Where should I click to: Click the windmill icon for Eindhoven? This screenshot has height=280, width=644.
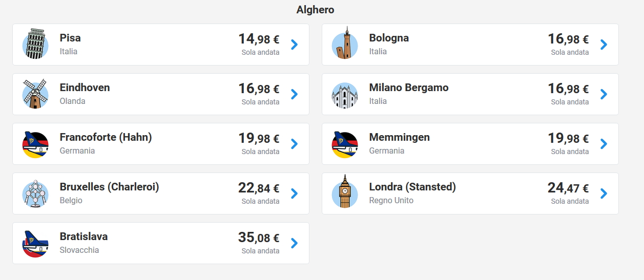pos(35,94)
